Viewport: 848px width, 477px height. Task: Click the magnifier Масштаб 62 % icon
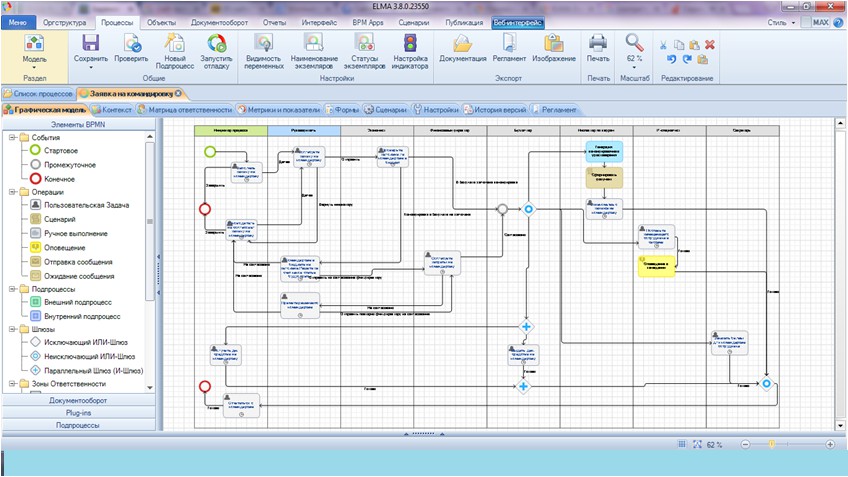tap(634, 43)
